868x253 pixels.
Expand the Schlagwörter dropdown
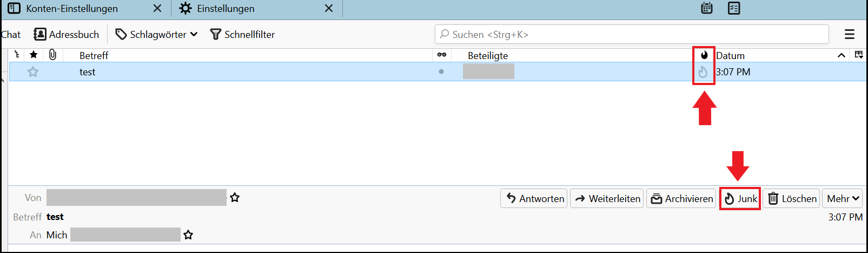(156, 34)
